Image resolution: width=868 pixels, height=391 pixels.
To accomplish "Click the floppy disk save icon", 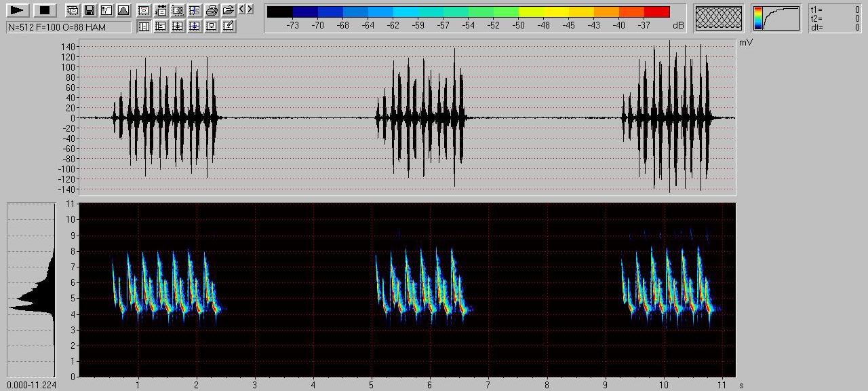I will (x=90, y=10).
